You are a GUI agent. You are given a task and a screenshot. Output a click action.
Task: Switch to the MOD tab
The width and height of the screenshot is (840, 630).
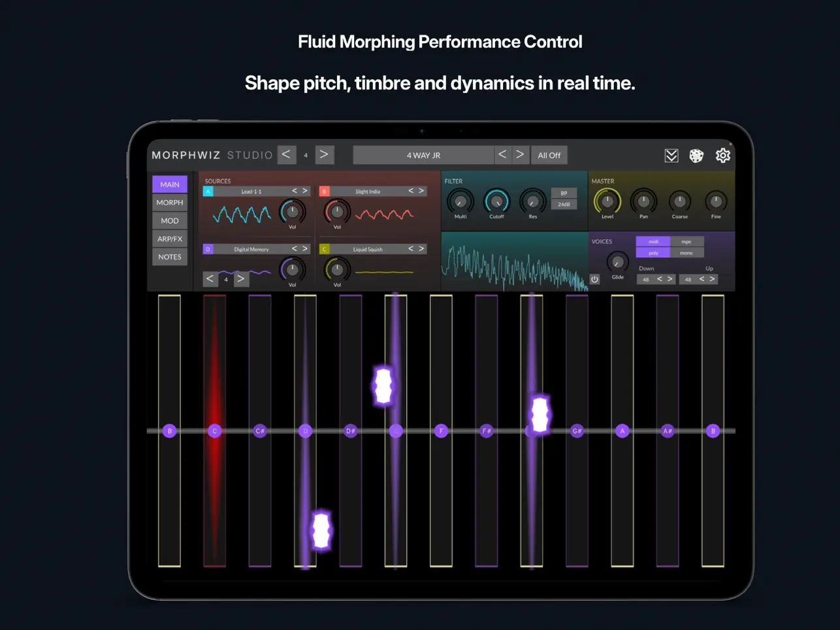click(x=170, y=221)
